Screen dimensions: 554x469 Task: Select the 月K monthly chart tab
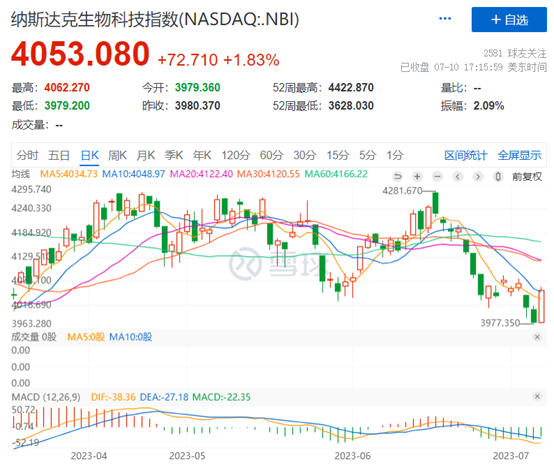click(x=146, y=155)
